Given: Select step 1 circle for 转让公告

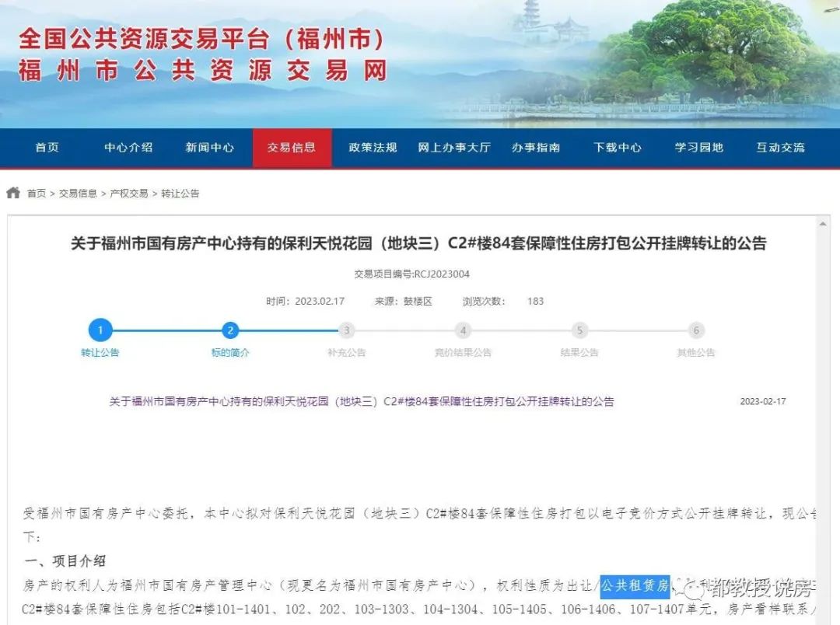Looking at the screenshot, I should pyautogui.click(x=100, y=330).
